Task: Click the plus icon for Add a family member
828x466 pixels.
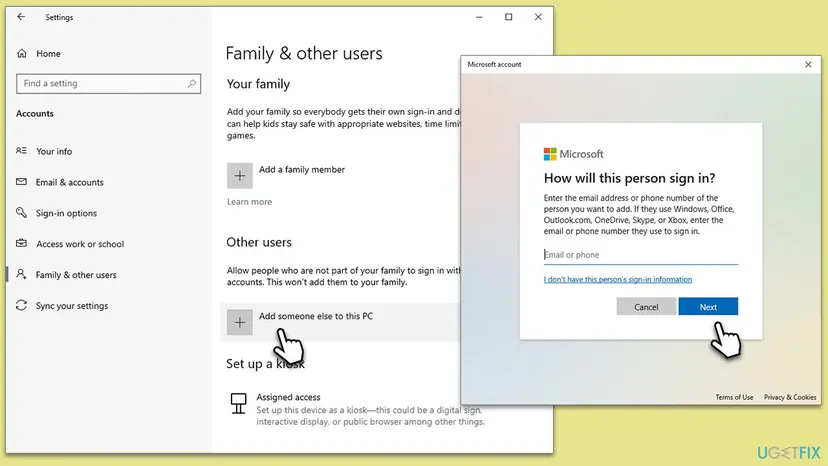Action: point(240,175)
